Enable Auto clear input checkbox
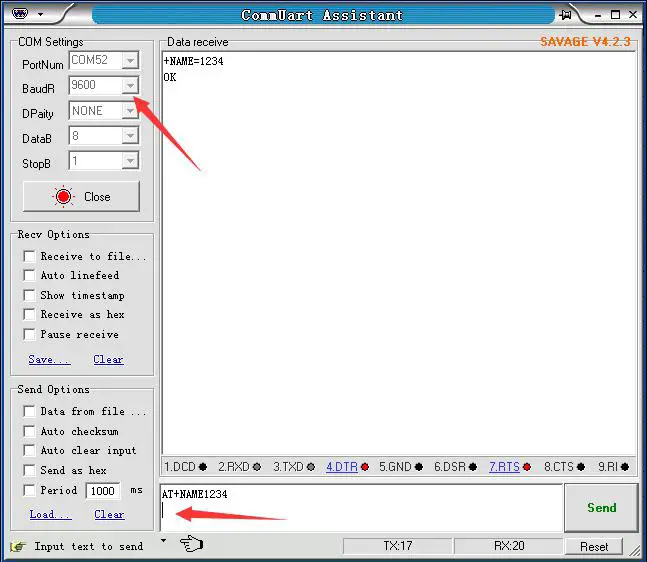The image size is (647, 562). (29, 451)
